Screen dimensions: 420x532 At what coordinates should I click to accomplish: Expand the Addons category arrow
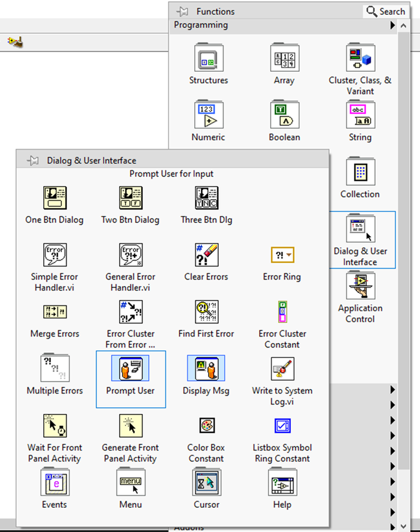point(393,527)
